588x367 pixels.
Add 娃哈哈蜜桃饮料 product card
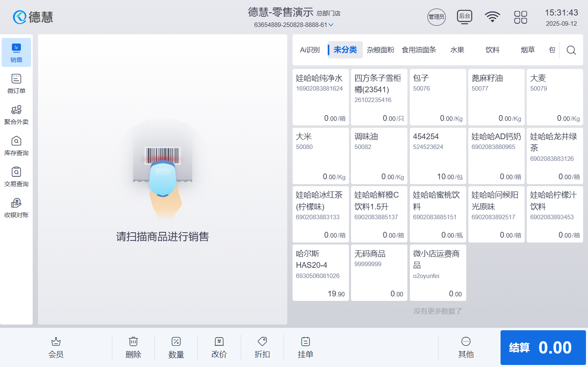(x=438, y=214)
